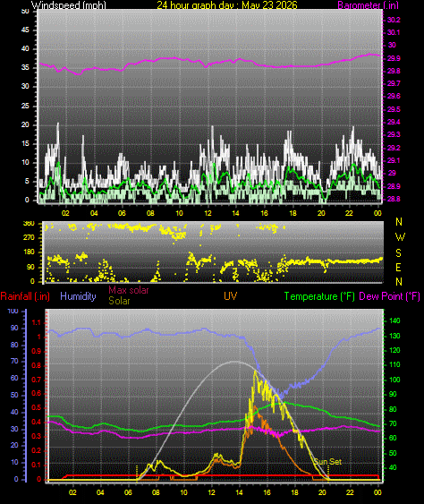Image resolution: width=424 pixels, height=504 pixels.
Task: Click the 12 hour tick on wind graph
Action: (x=208, y=213)
